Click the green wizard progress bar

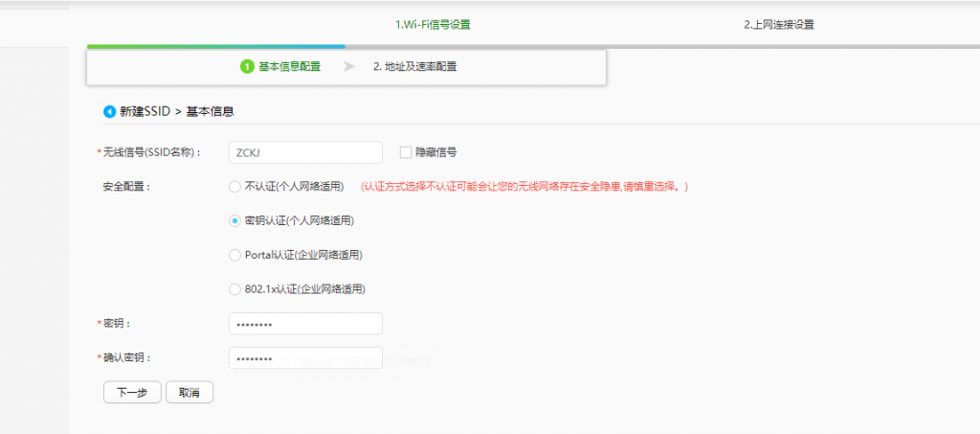click(x=215, y=45)
